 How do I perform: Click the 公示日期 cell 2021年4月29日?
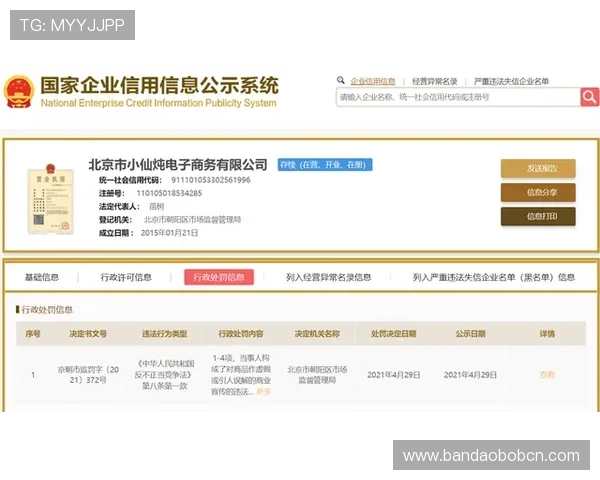pos(470,375)
